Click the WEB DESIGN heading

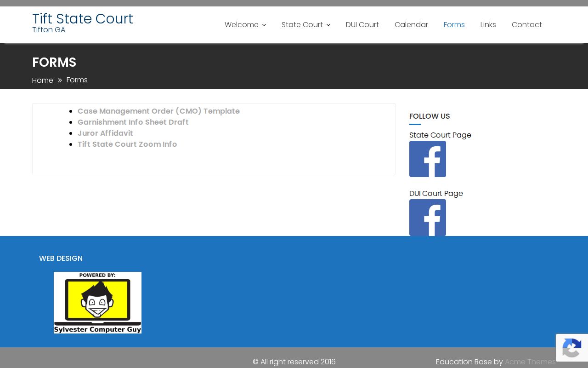[61, 259]
